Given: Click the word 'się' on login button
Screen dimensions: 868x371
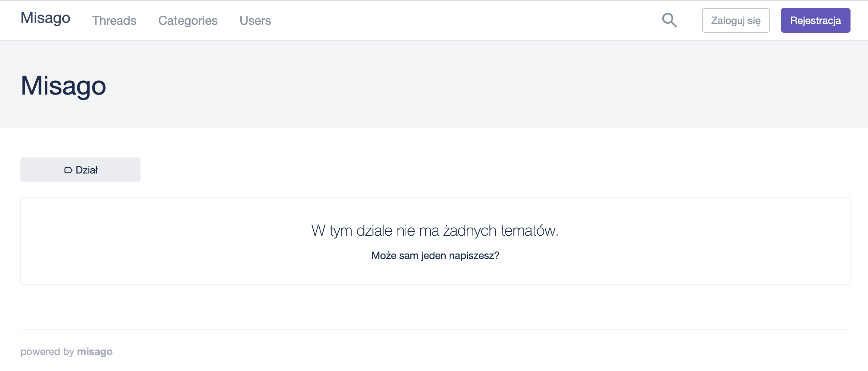Looking at the screenshot, I should 754,21.
